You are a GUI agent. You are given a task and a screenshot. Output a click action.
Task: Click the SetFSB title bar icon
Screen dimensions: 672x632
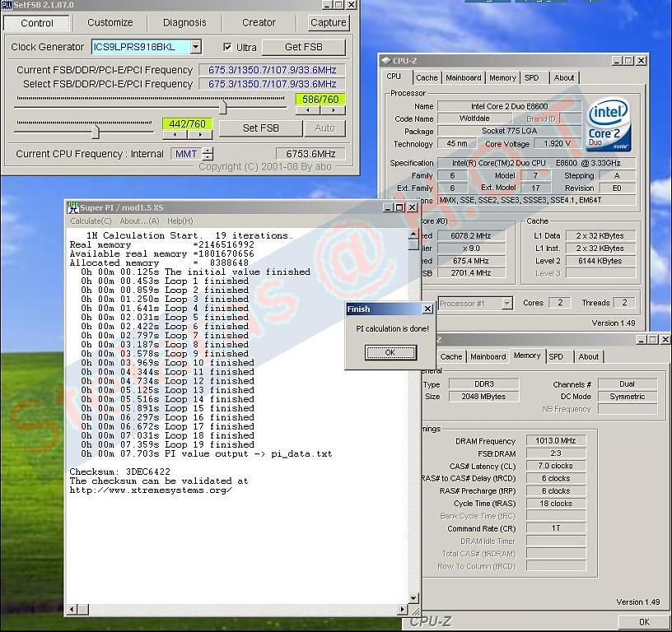tap(7, 5)
